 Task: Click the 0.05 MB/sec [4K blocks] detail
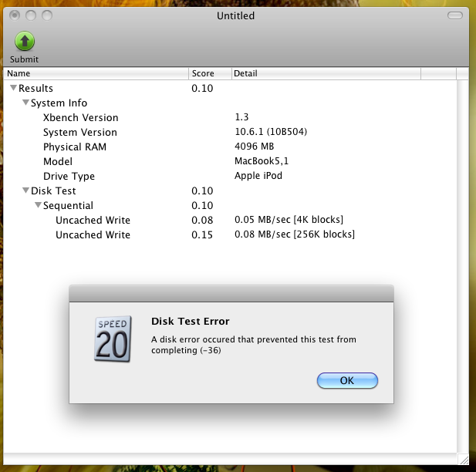[289, 220]
